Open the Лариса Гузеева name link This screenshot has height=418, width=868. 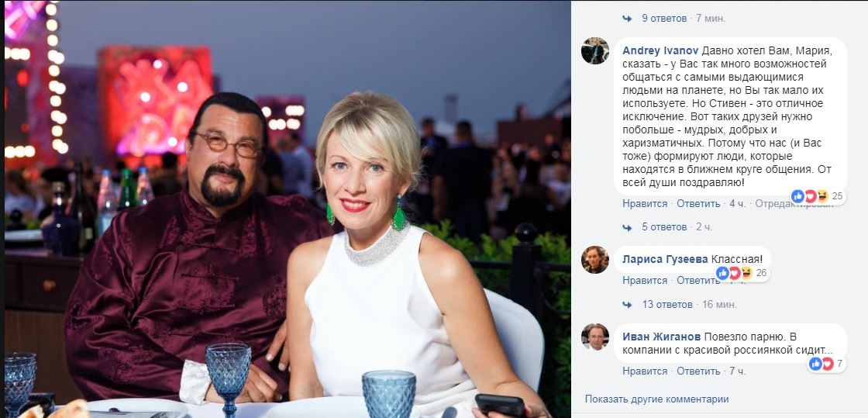coord(660,260)
